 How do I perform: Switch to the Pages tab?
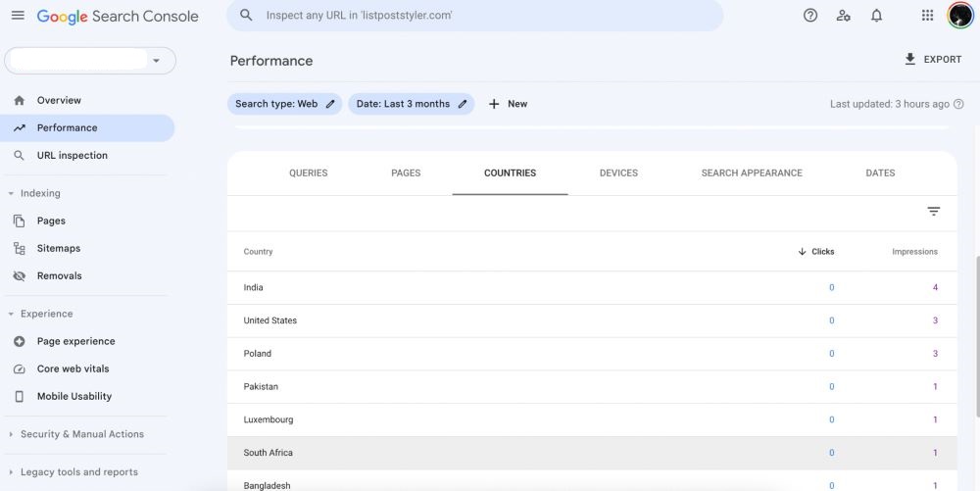(x=406, y=173)
